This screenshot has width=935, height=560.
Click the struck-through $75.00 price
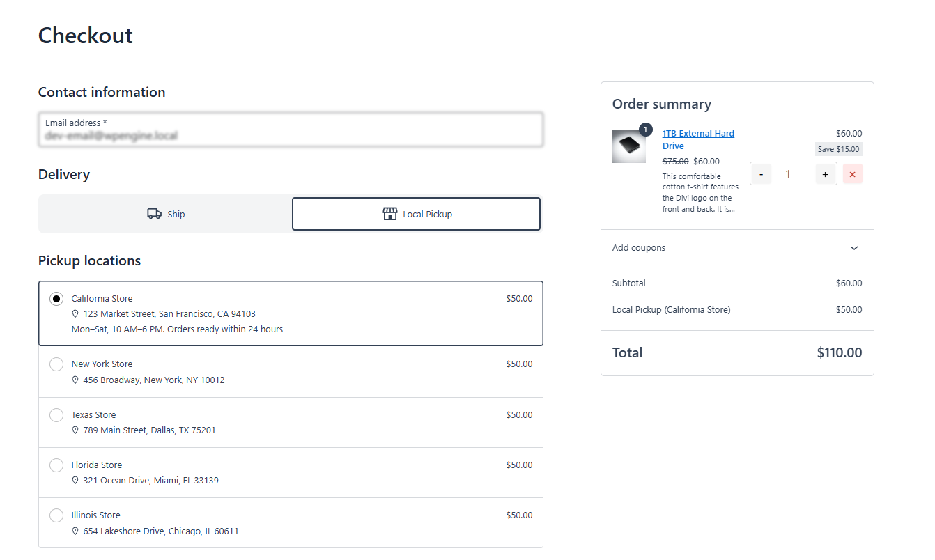point(675,162)
